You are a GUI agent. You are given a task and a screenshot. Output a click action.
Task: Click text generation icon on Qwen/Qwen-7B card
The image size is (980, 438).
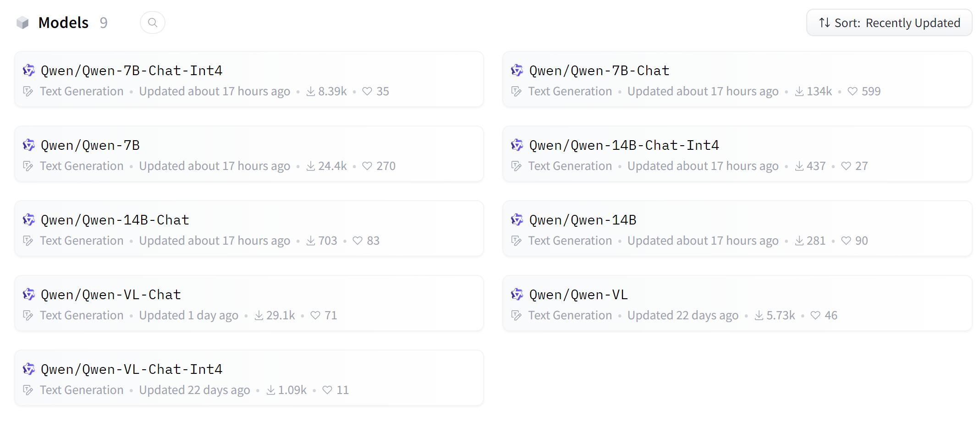click(28, 166)
